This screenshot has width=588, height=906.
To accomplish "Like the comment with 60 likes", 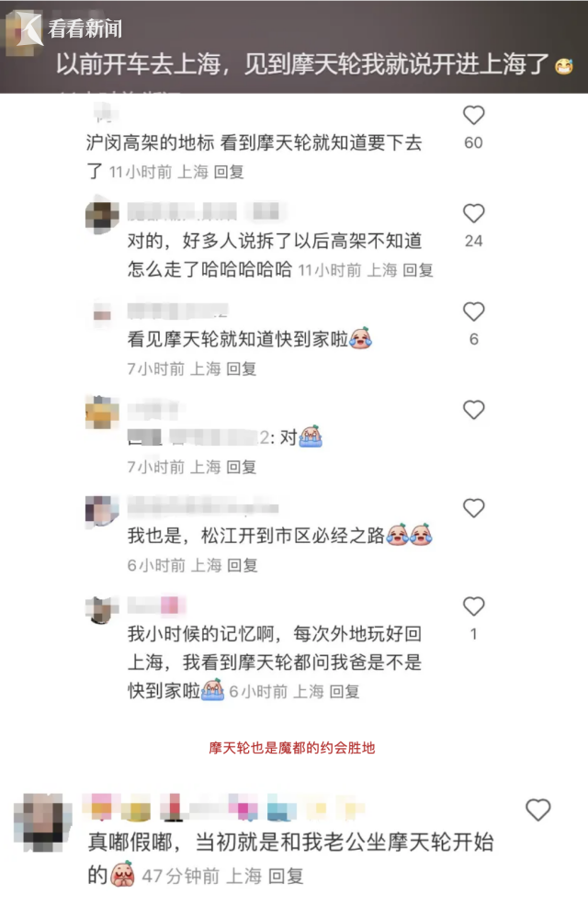I will pyautogui.click(x=474, y=115).
